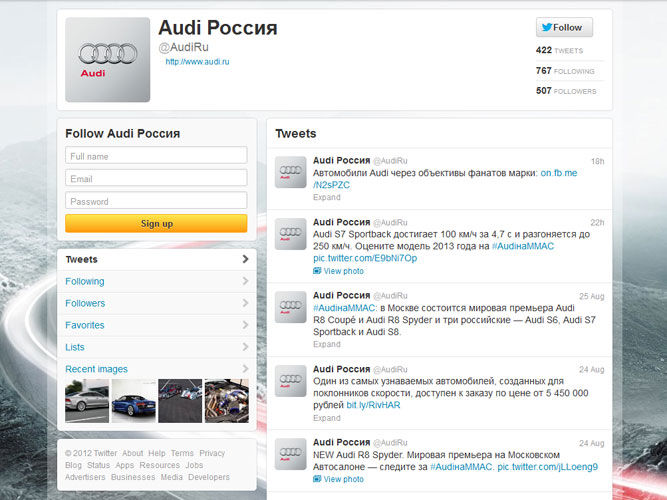Open the Terms footer link

(182, 453)
